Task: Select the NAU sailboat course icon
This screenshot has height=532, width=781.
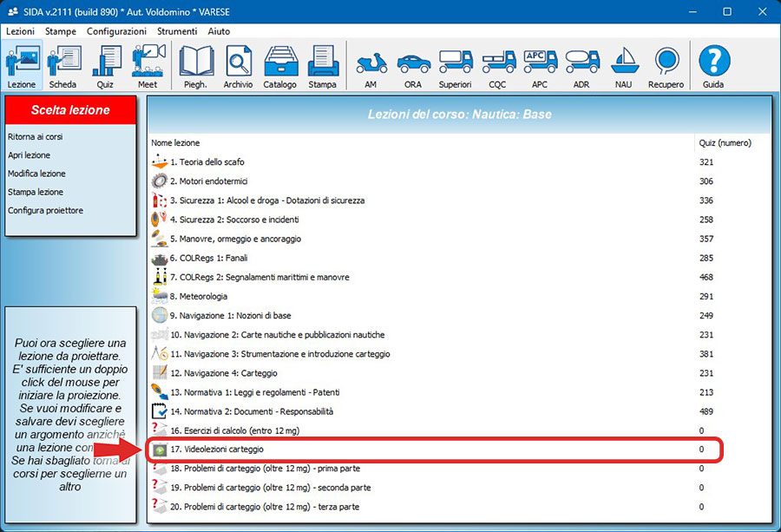Action: [625, 67]
